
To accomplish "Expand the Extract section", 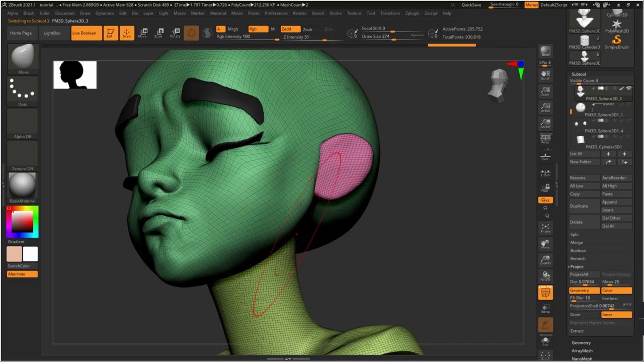I will tap(577, 331).
